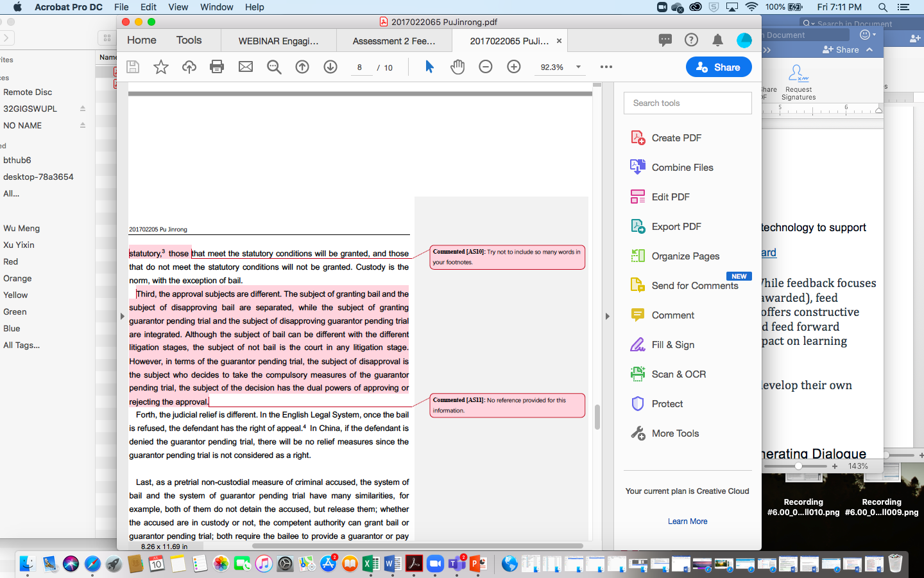Viewport: 924px width, 578px height.
Task: Open the three-dots more tools menu
Action: tap(606, 67)
